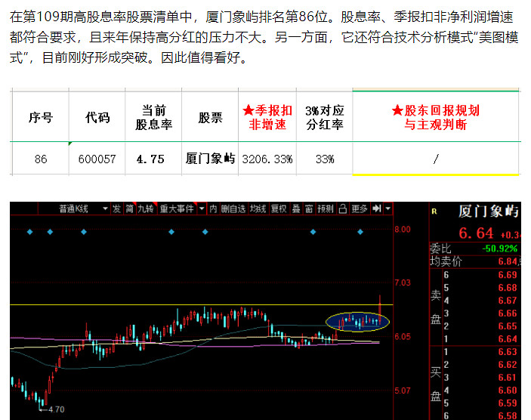
Task: Toggle the 九转 indicator button
Action: pos(146,209)
